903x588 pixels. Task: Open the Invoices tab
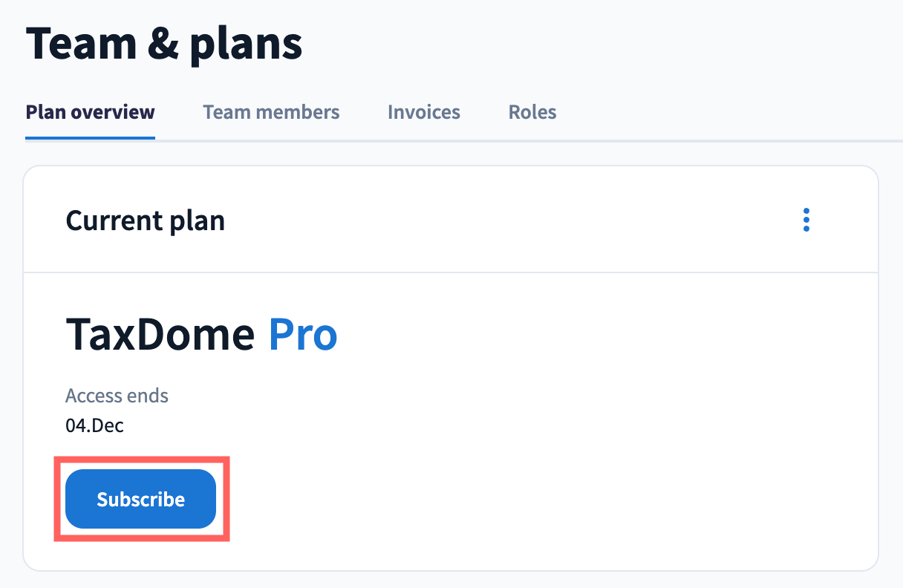coord(423,112)
